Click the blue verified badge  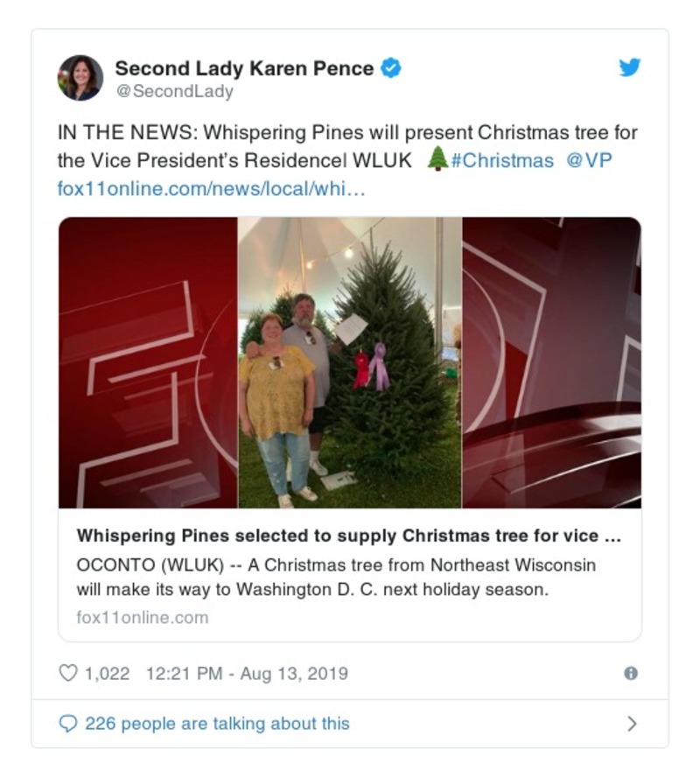(392, 68)
